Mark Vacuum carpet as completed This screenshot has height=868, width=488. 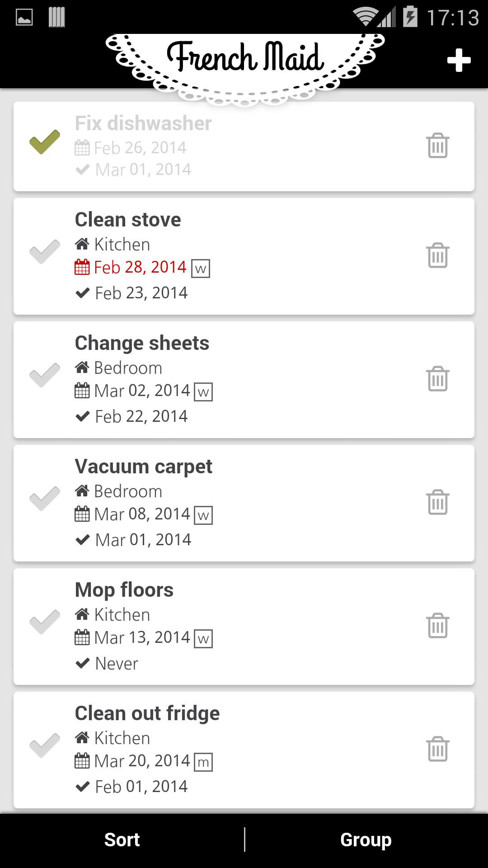pos(45,499)
